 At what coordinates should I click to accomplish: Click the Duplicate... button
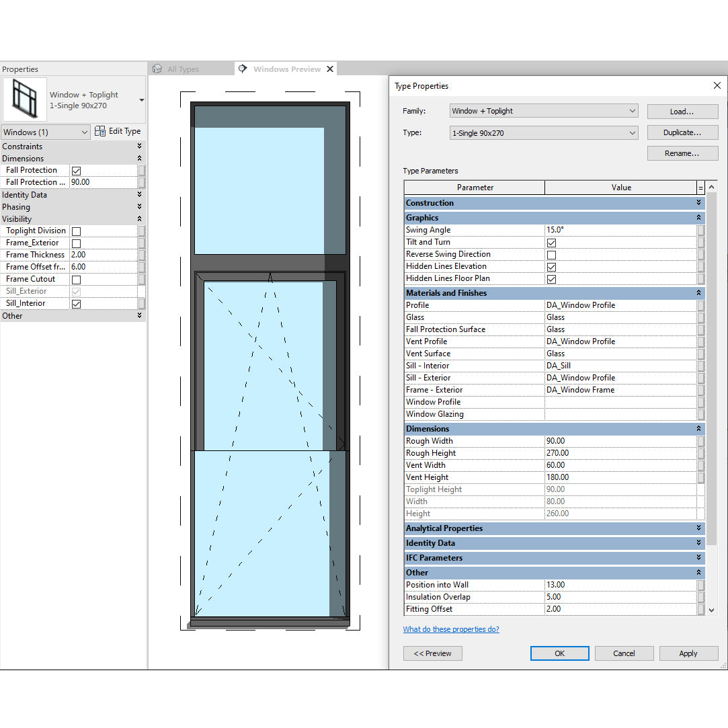[682, 133]
